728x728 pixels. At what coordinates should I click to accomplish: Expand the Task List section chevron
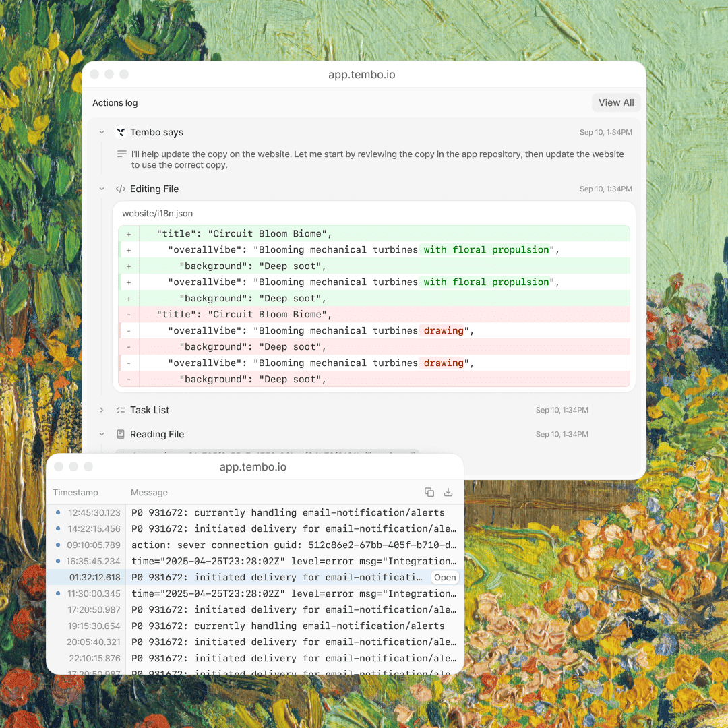point(102,410)
